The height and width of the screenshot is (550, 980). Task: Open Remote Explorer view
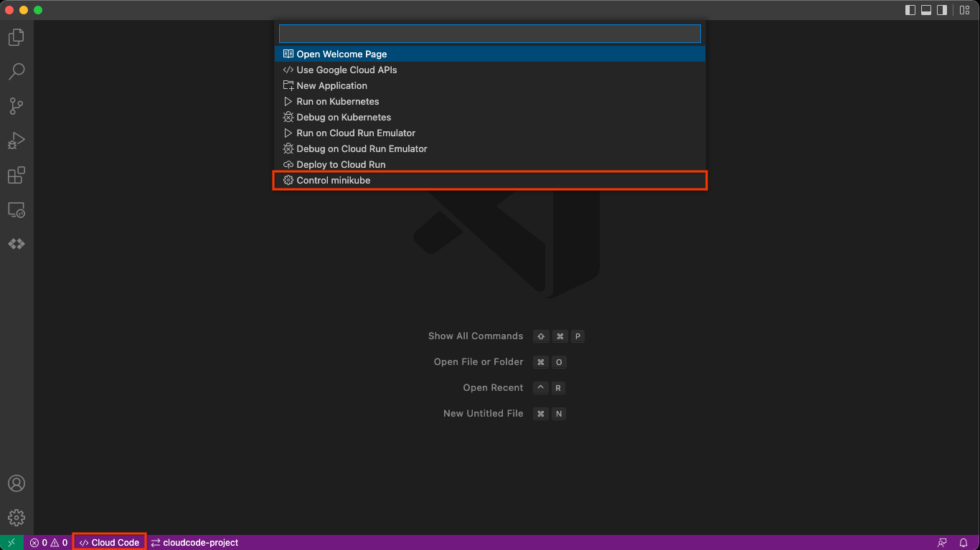(17, 209)
